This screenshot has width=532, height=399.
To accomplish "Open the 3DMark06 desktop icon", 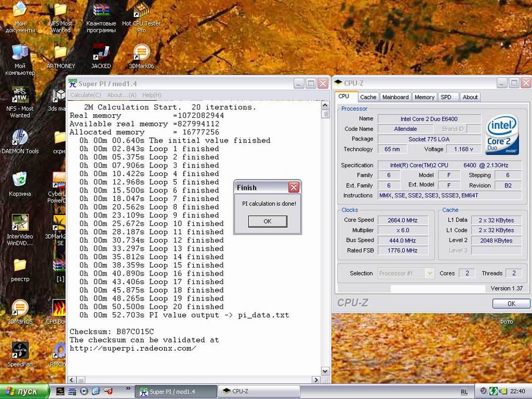I will pos(141,54).
